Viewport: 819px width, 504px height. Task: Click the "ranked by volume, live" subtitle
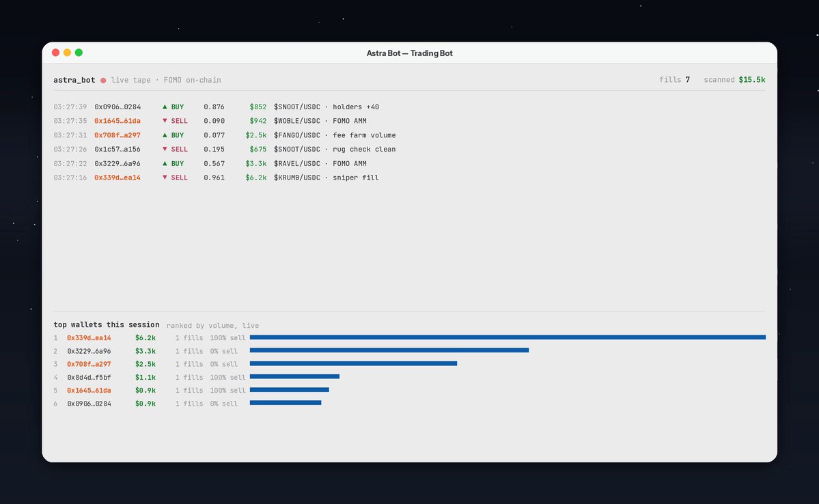[x=212, y=325]
